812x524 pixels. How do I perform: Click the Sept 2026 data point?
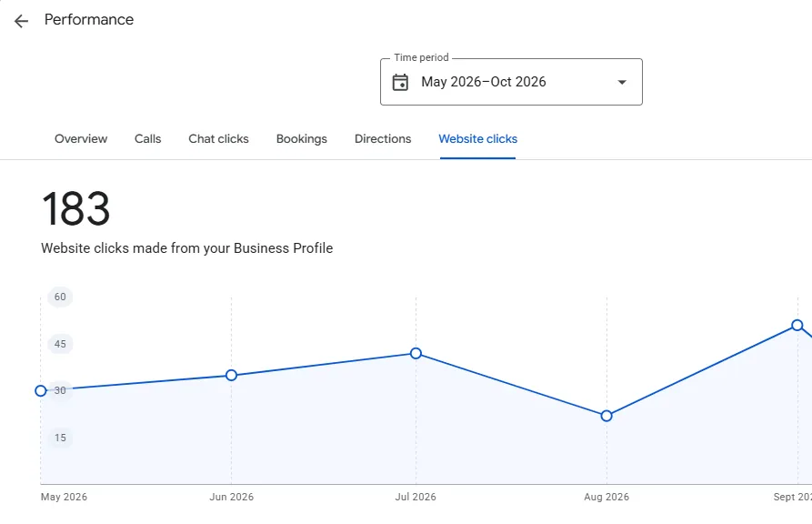pos(797,326)
